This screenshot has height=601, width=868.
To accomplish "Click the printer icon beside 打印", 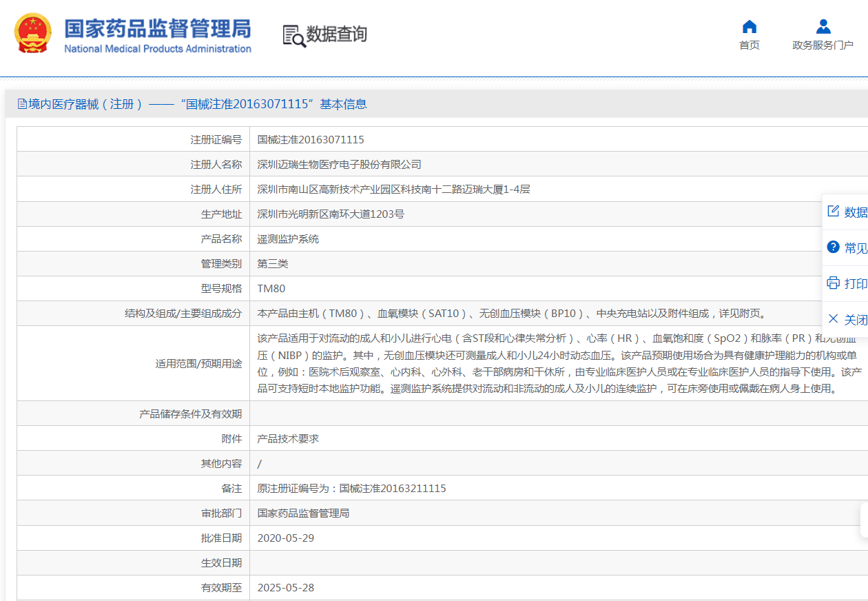I will 833,283.
